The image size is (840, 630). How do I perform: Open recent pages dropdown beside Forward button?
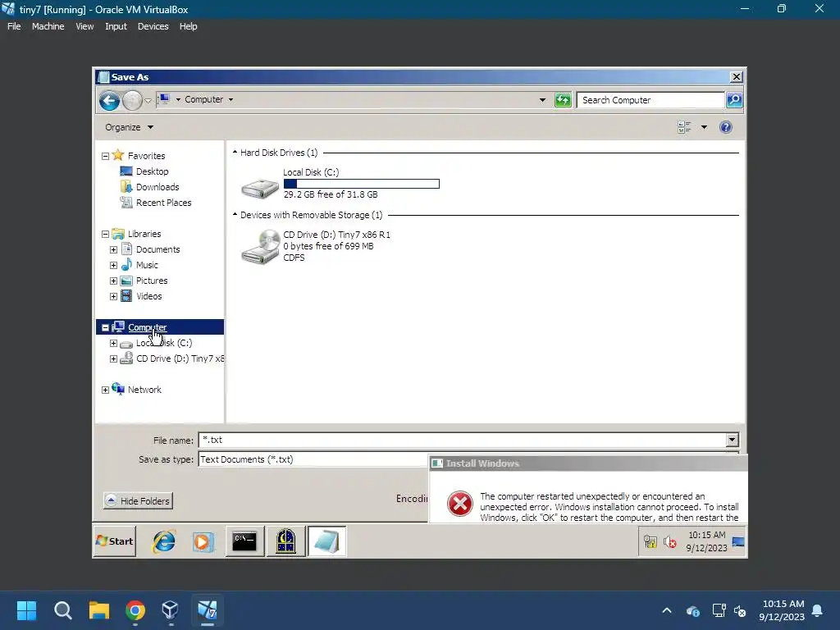coord(148,101)
